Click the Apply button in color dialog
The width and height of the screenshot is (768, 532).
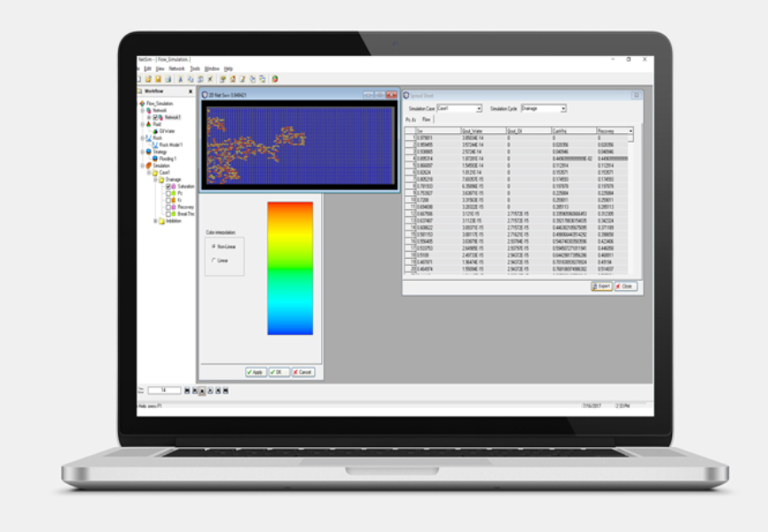click(x=255, y=372)
